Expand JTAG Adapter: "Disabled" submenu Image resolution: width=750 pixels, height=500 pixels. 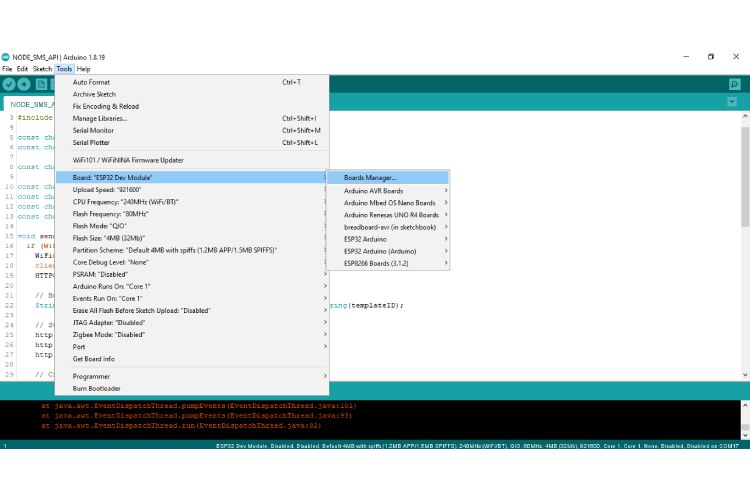pos(192,322)
